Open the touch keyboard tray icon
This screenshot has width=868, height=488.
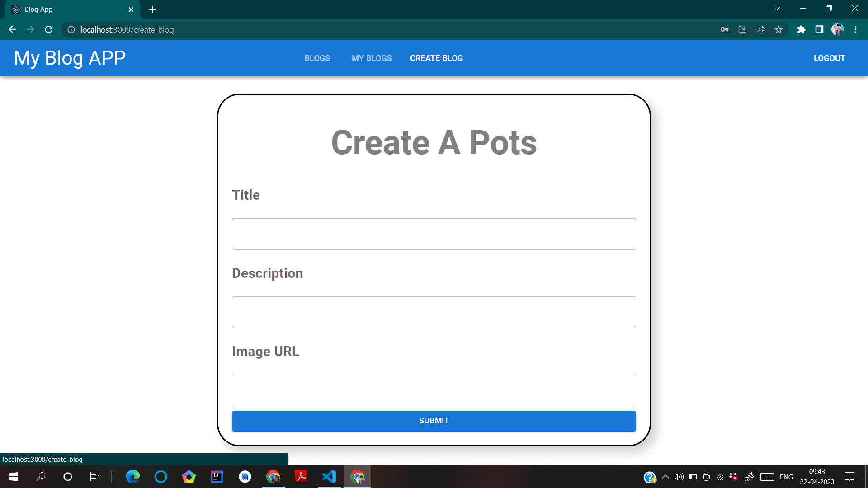767,477
